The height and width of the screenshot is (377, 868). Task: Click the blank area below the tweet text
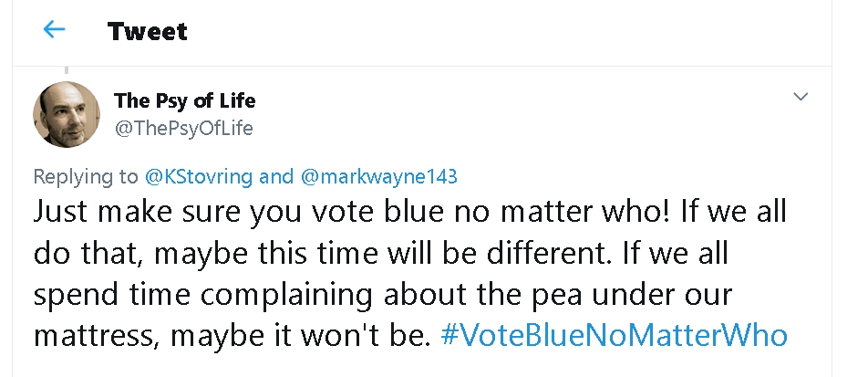tap(410, 365)
